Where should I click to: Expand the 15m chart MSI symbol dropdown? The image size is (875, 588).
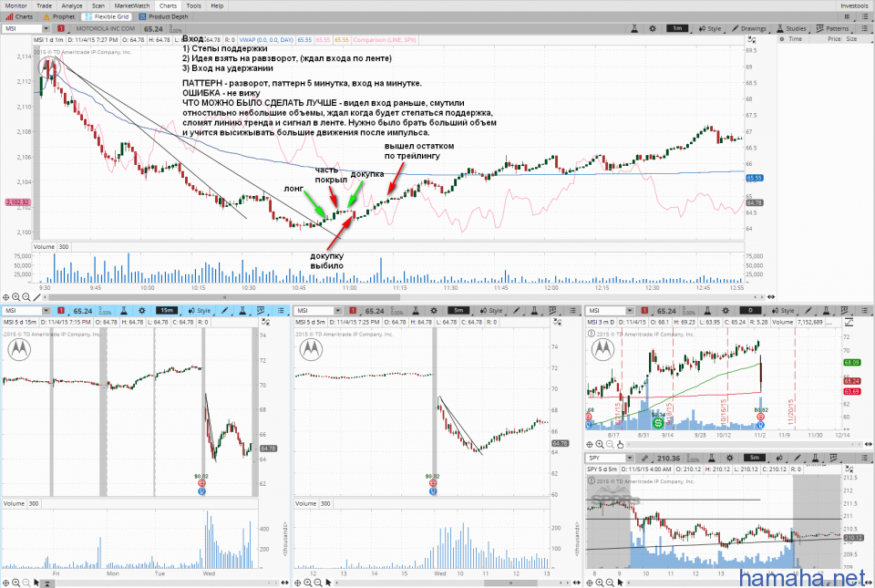(46, 311)
